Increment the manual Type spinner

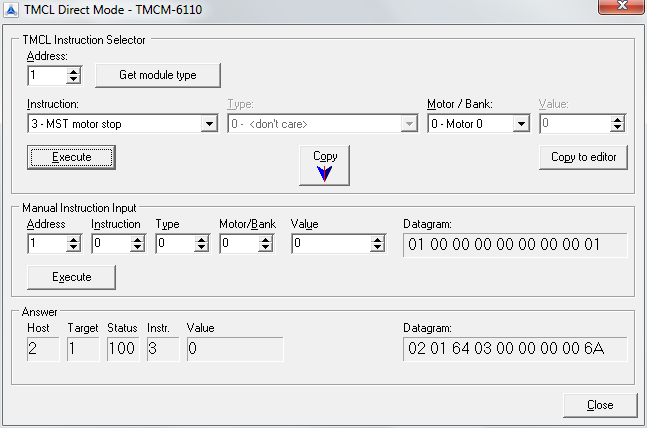point(201,239)
